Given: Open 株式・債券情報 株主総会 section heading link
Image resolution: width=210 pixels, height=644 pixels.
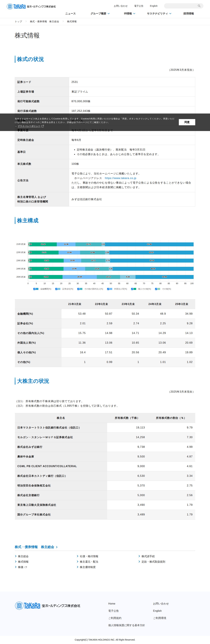Looking at the screenshot, I should 34,547.
